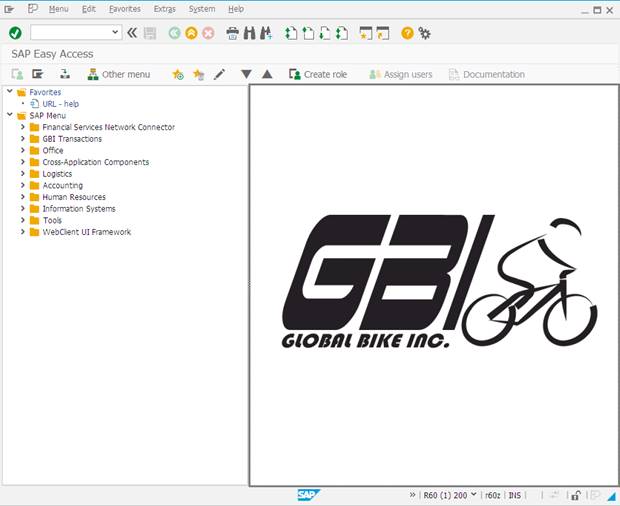
Task: Open the Extras menu
Action: (164, 9)
